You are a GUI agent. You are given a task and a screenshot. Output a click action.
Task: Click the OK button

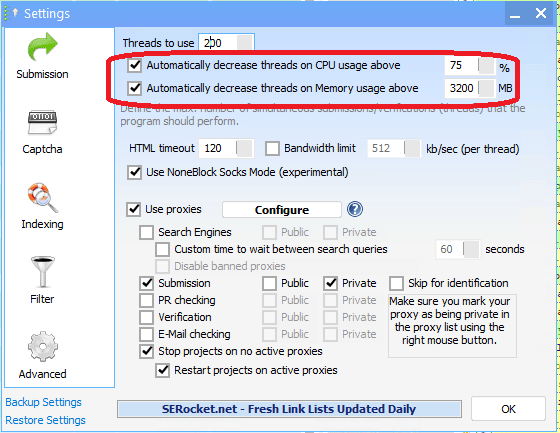click(508, 409)
